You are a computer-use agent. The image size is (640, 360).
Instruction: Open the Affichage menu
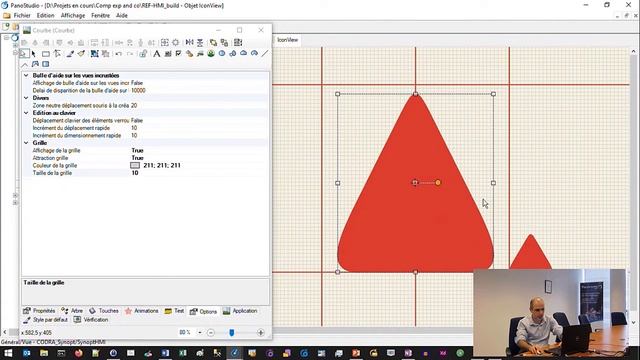73,16
